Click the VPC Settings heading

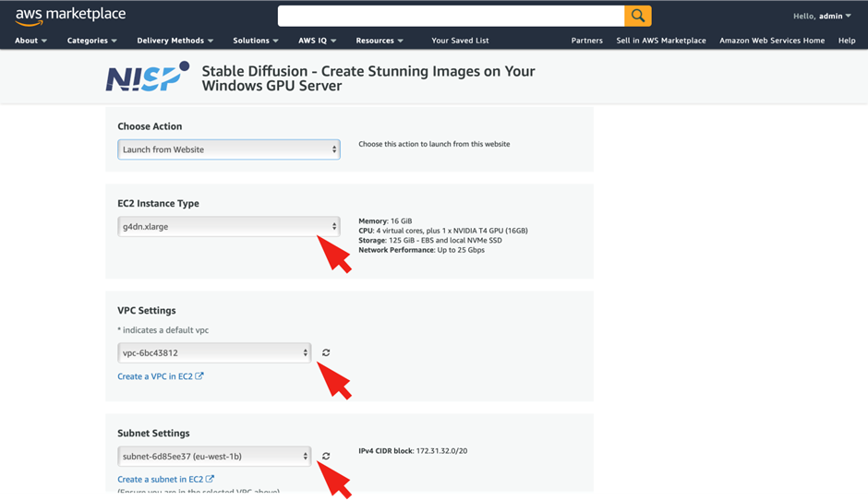pyautogui.click(x=147, y=310)
